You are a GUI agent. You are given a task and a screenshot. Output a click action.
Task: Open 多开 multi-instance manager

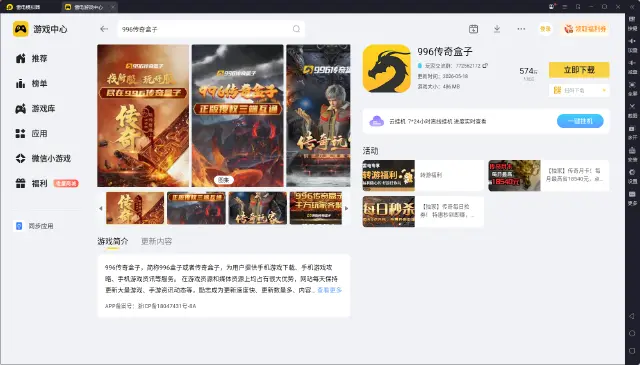pyautogui.click(x=632, y=132)
